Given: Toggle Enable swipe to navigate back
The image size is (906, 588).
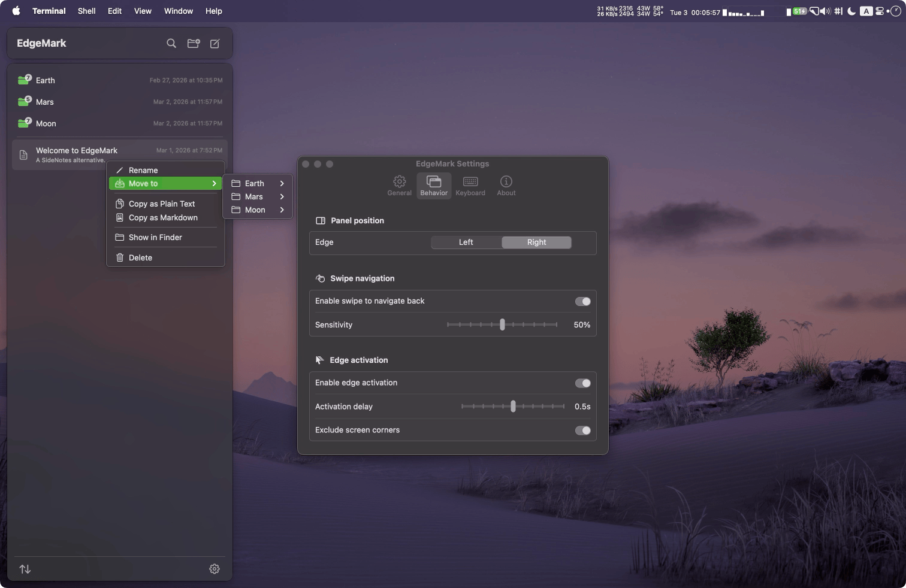Looking at the screenshot, I should (x=582, y=301).
